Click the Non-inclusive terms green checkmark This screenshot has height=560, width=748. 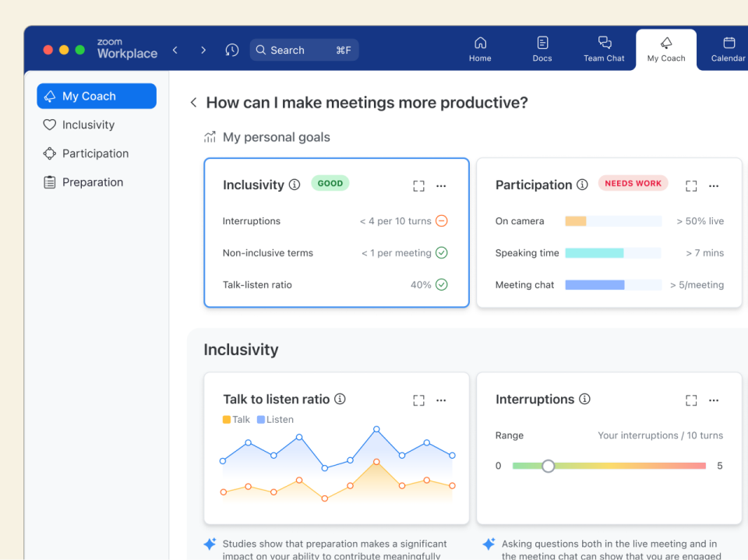pyautogui.click(x=442, y=253)
